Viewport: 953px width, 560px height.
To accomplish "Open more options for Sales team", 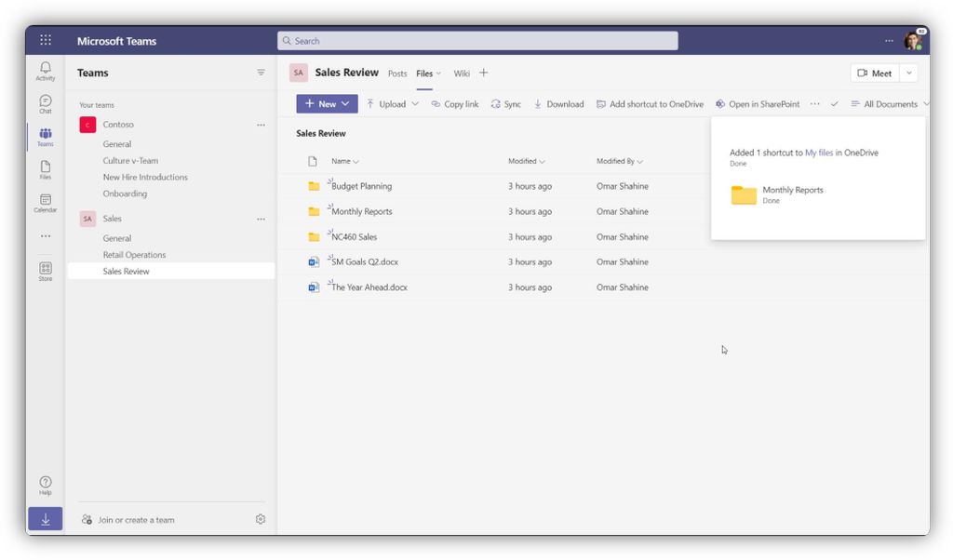I will (x=261, y=219).
